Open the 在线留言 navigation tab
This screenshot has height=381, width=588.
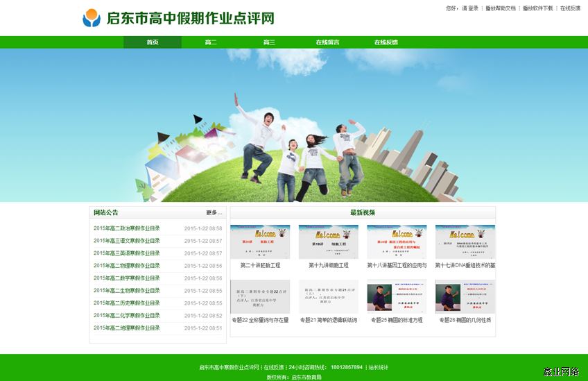pos(327,42)
